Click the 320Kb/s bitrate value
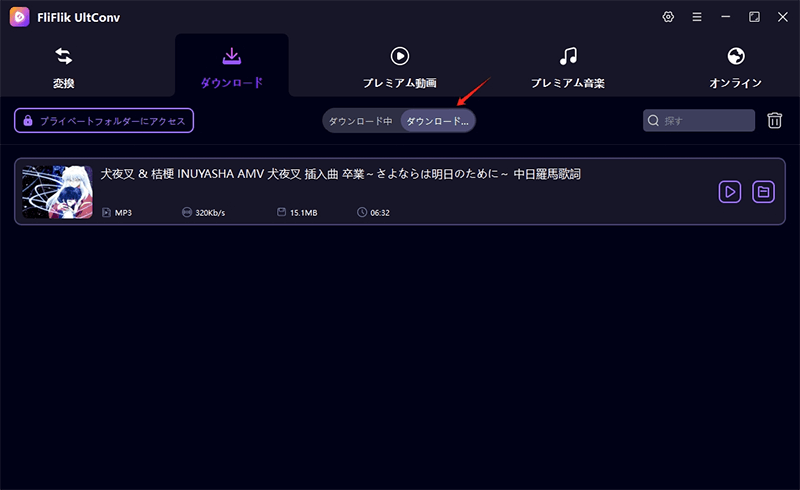 [x=210, y=212]
